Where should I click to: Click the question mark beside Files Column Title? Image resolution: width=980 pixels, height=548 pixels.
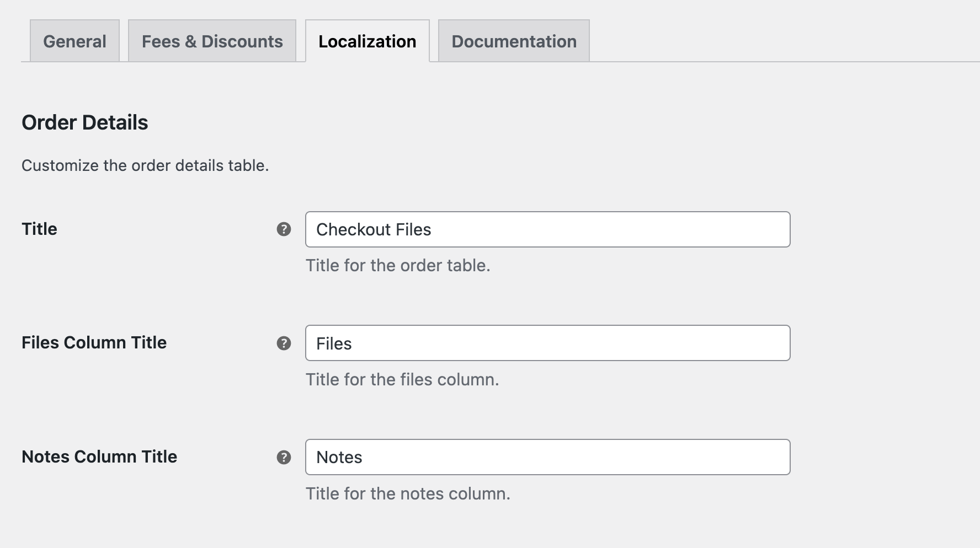tap(284, 343)
